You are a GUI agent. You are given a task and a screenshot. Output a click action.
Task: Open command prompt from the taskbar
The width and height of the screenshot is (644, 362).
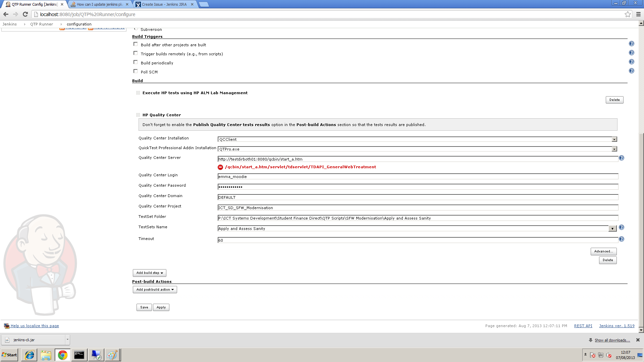click(x=79, y=355)
